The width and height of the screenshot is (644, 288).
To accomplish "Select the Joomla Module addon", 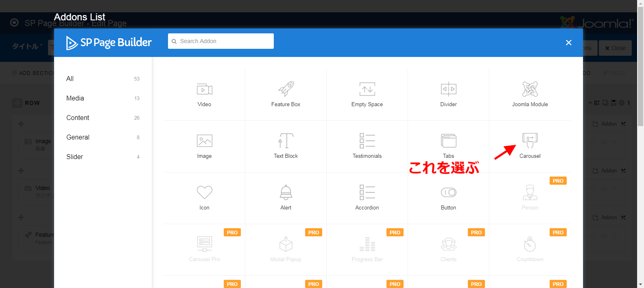I will click(530, 95).
